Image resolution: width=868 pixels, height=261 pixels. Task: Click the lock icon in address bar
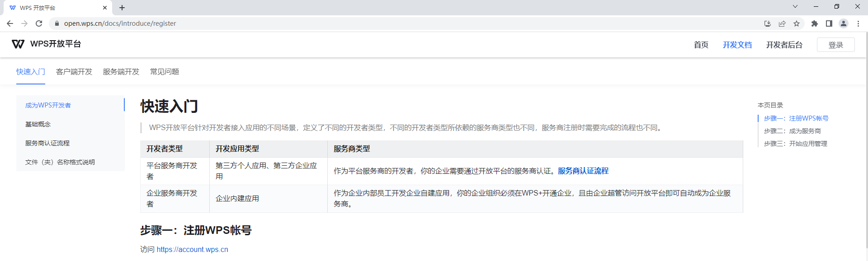click(x=57, y=23)
